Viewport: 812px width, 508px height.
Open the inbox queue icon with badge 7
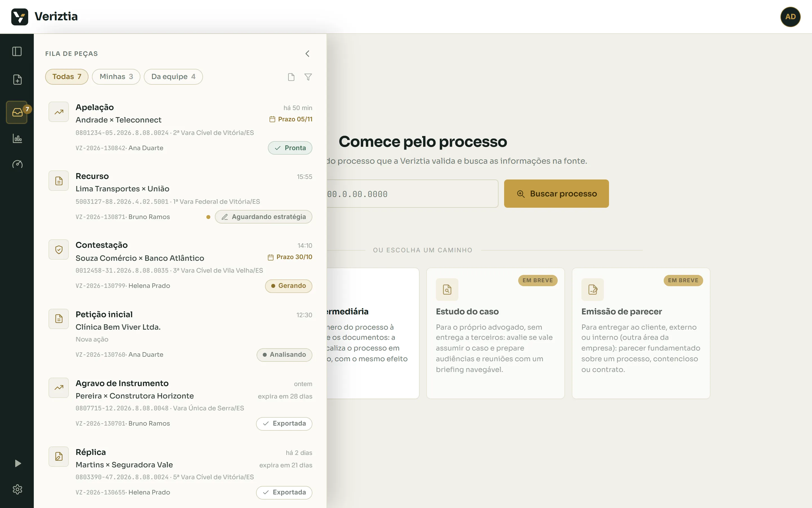pyautogui.click(x=17, y=112)
